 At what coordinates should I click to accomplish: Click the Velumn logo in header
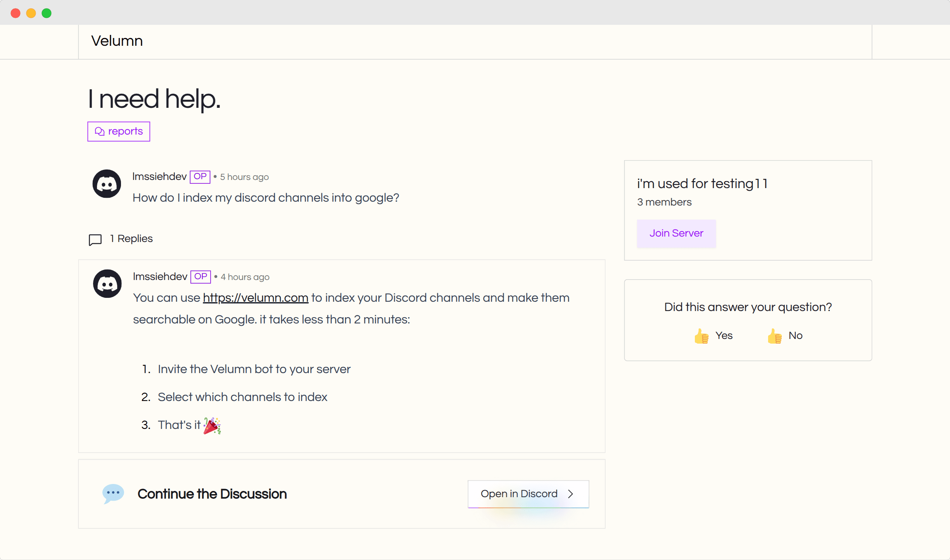117,41
